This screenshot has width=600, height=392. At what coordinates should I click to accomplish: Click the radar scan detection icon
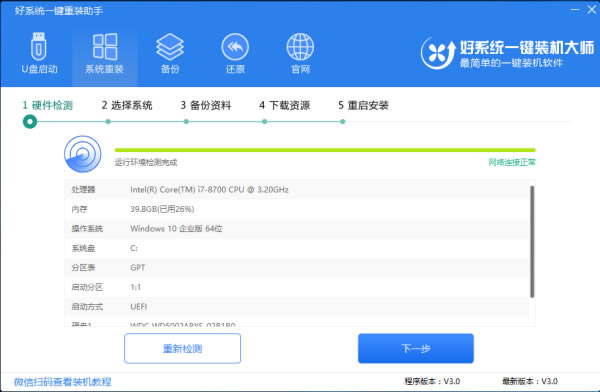(83, 154)
